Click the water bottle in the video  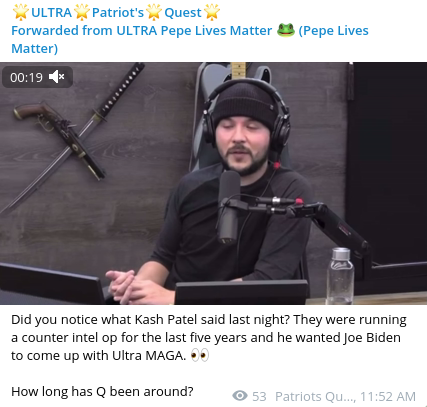pyautogui.click(x=340, y=276)
